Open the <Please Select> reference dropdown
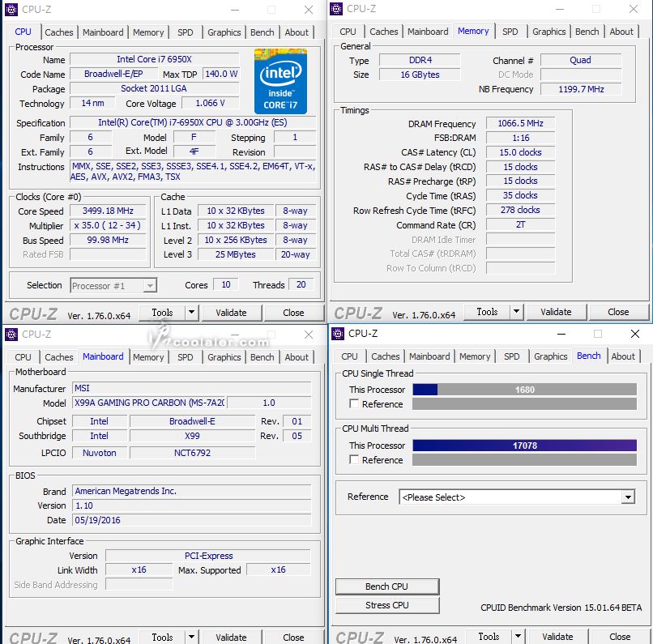 [x=517, y=497]
